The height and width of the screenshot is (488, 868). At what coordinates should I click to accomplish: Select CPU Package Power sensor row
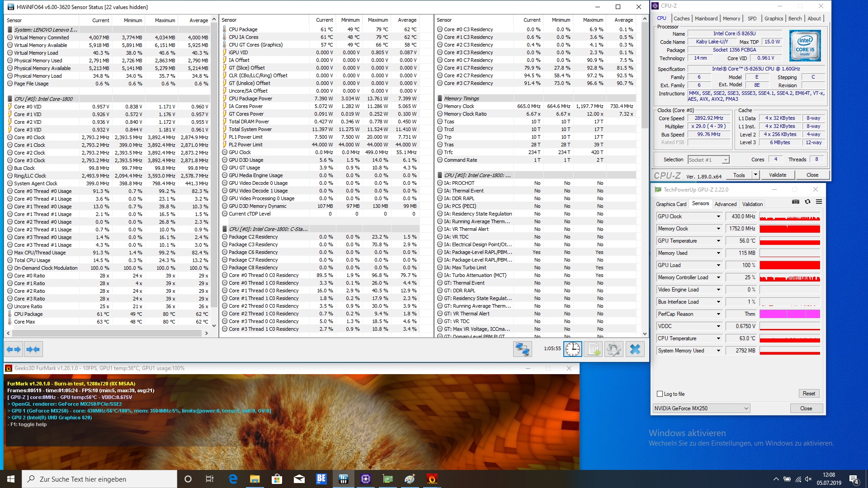pos(320,99)
